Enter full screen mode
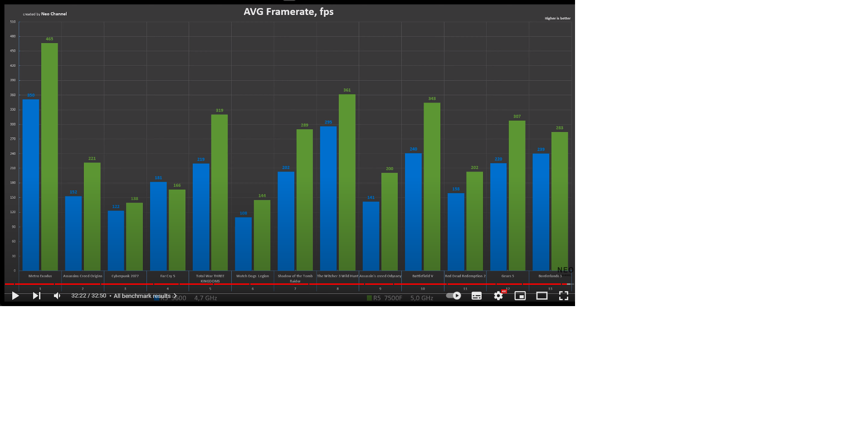This screenshot has height=424, width=868. 564,296
